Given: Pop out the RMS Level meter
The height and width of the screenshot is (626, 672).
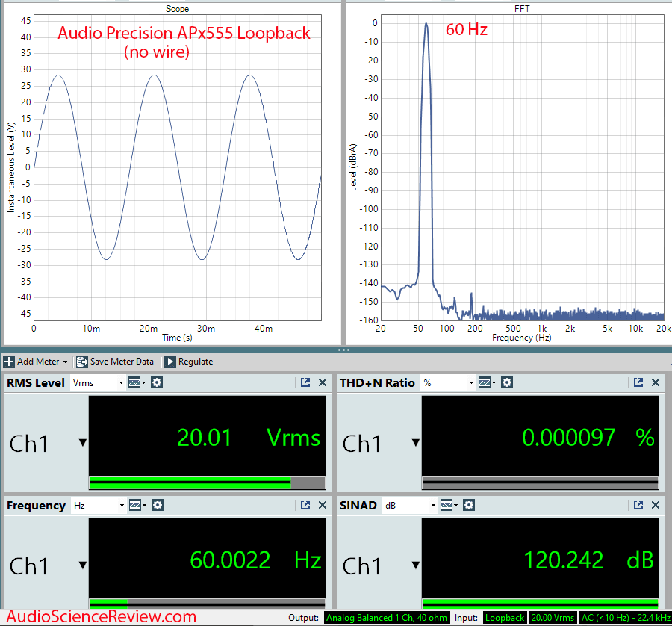Looking at the screenshot, I should (305, 382).
